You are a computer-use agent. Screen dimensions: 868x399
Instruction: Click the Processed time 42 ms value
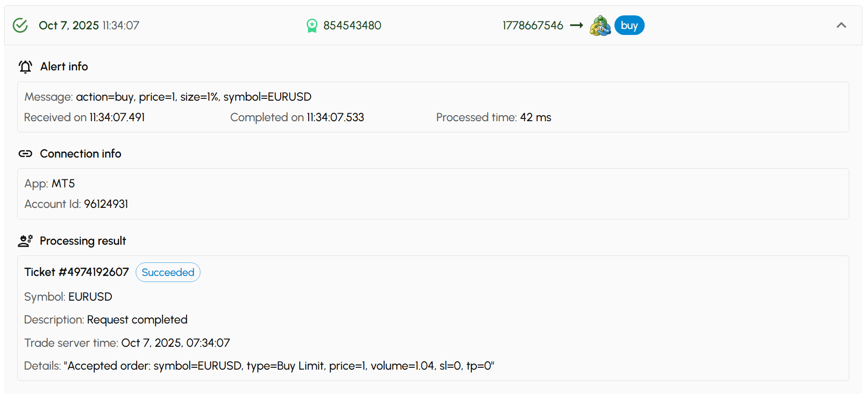tap(535, 117)
